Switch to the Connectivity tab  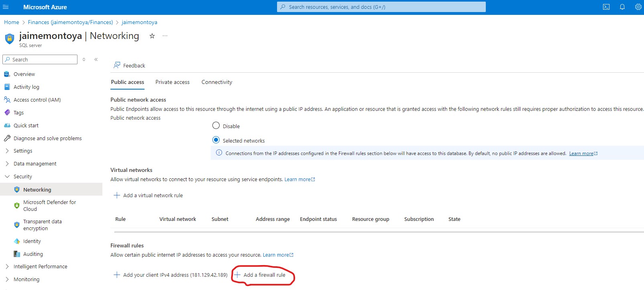tap(217, 82)
